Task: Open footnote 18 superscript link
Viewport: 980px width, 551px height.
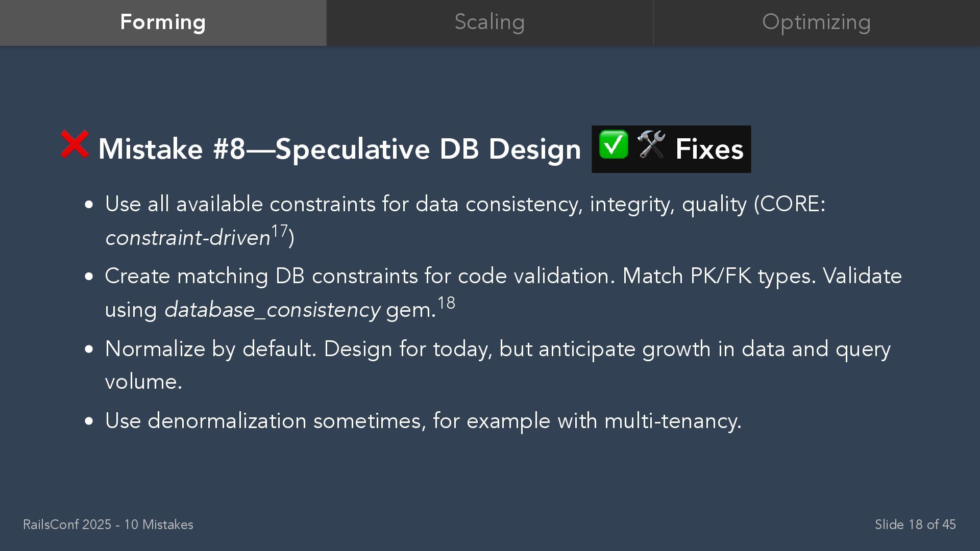Action: click(x=446, y=303)
